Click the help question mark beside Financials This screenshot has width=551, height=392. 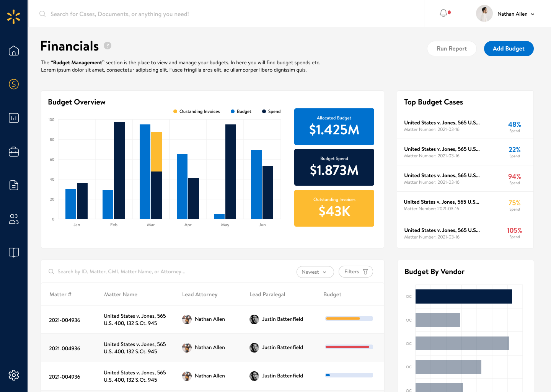point(108,46)
